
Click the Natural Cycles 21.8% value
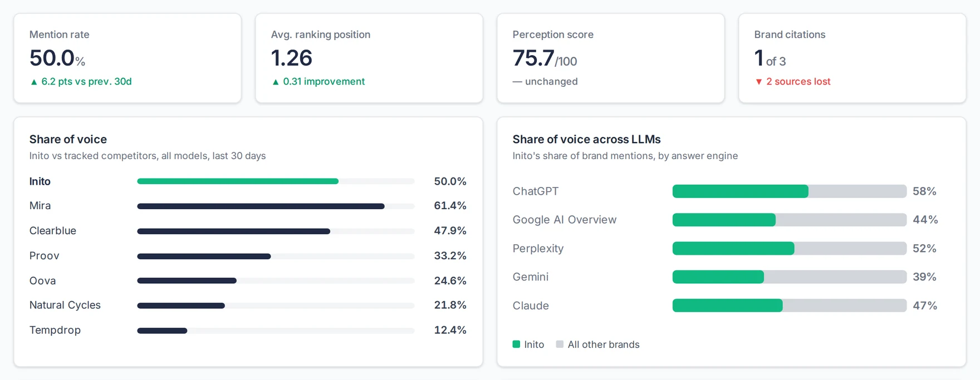pyautogui.click(x=450, y=305)
